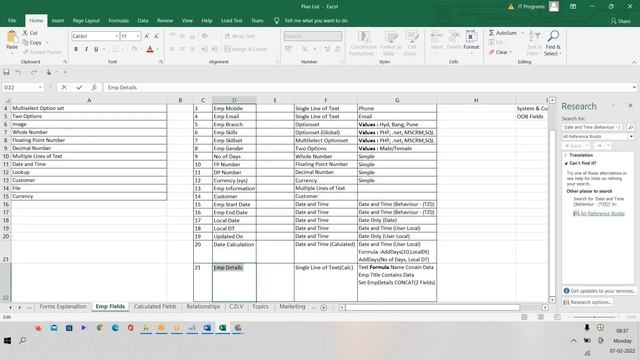Click the AutoSum sigma icon
This screenshot has width=640, height=360.
[x=491, y=33]
